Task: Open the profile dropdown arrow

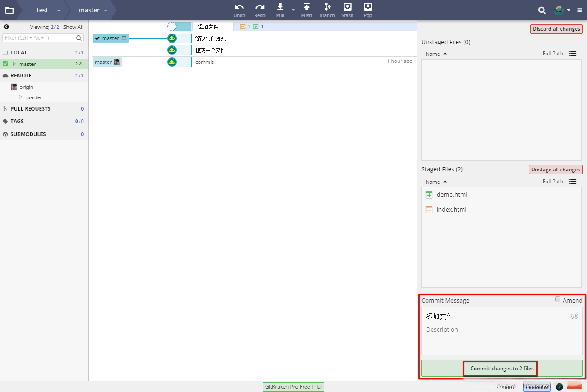Action: (569, 10)
